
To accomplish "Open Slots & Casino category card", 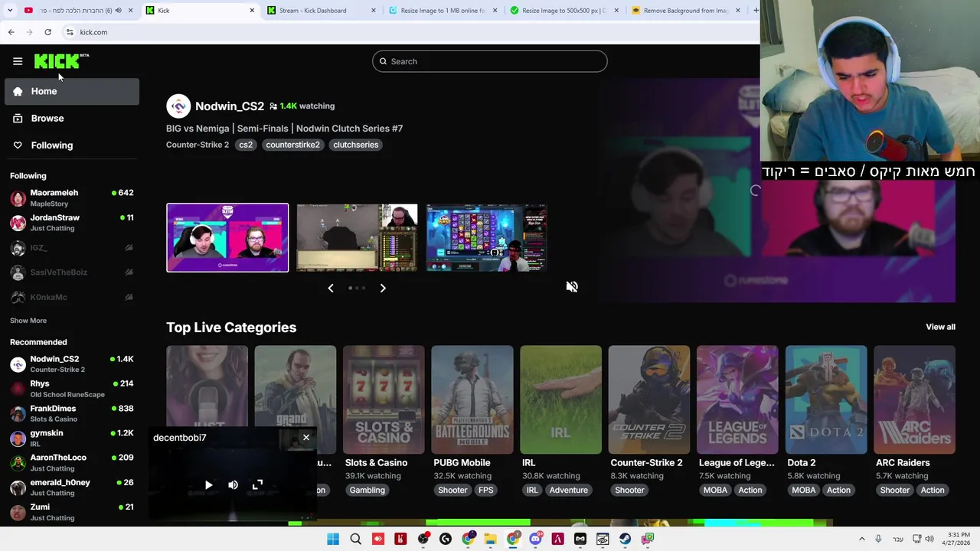I will (x=384, y=399).
